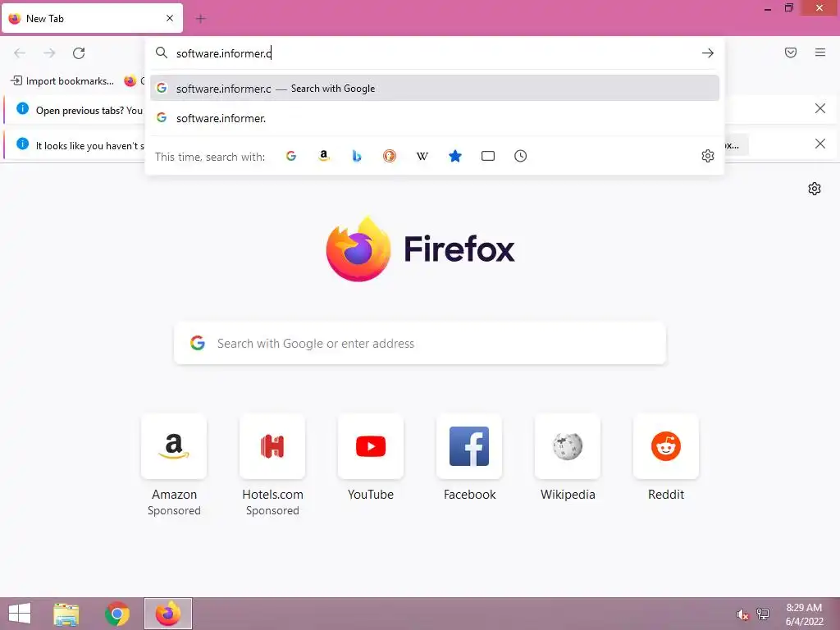This screenshot has width=840, height=630.
Task: Click the network tray icon
Action: pyautogui.click(x=763, y=614)
